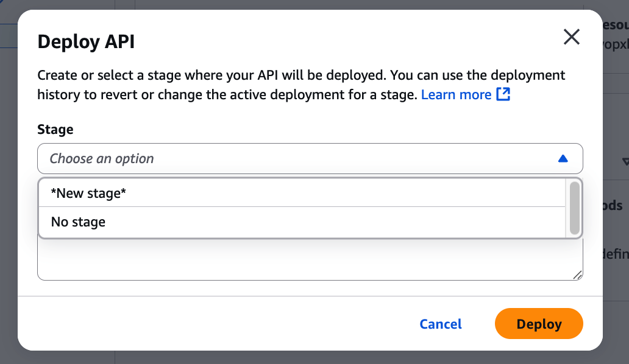Click the cut-off "ods" heading behind the dialog
Viewport: 629px width, 364px height.
(616, 205)
